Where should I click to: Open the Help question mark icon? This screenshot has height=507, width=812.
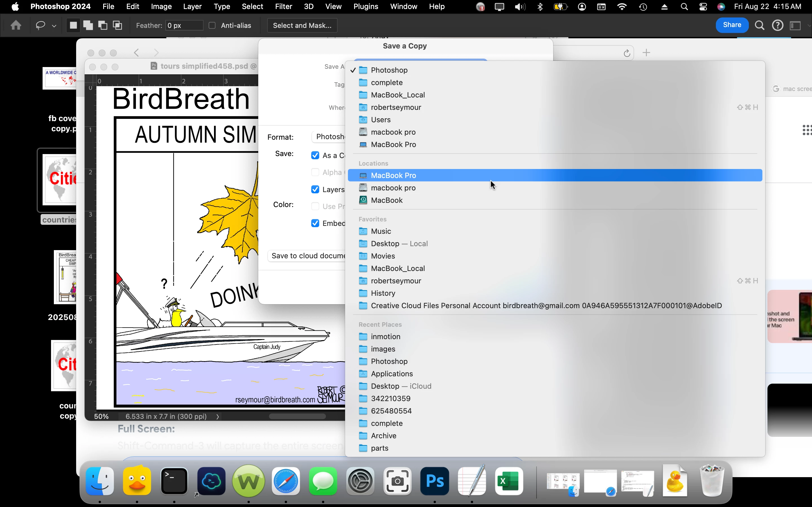[777, 25]
